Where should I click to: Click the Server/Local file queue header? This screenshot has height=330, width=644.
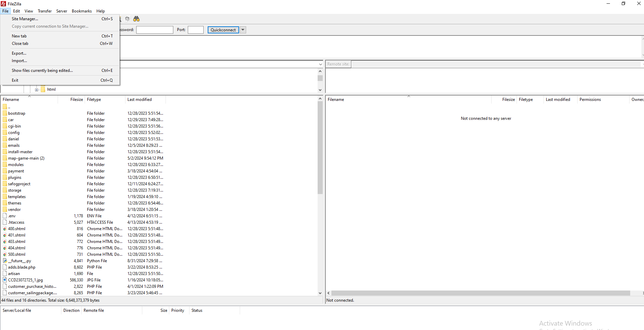tap(31, 310)
